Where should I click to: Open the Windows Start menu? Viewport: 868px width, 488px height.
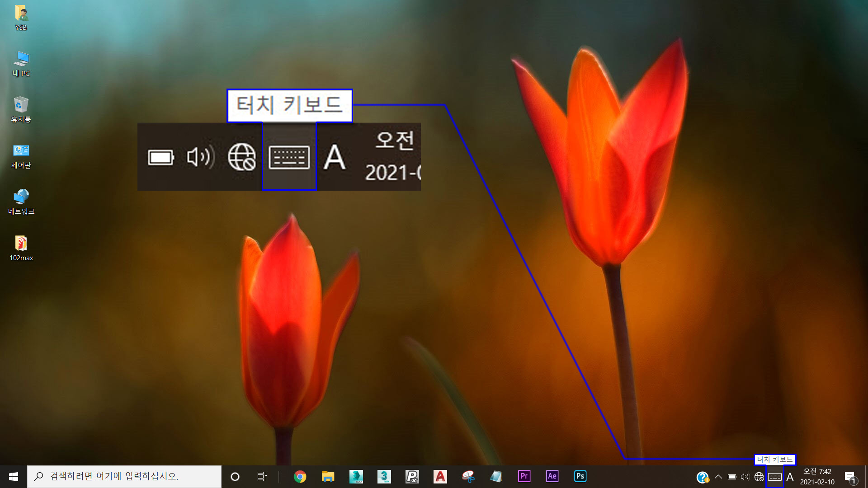pyautogui.click(x=13, y=477)
